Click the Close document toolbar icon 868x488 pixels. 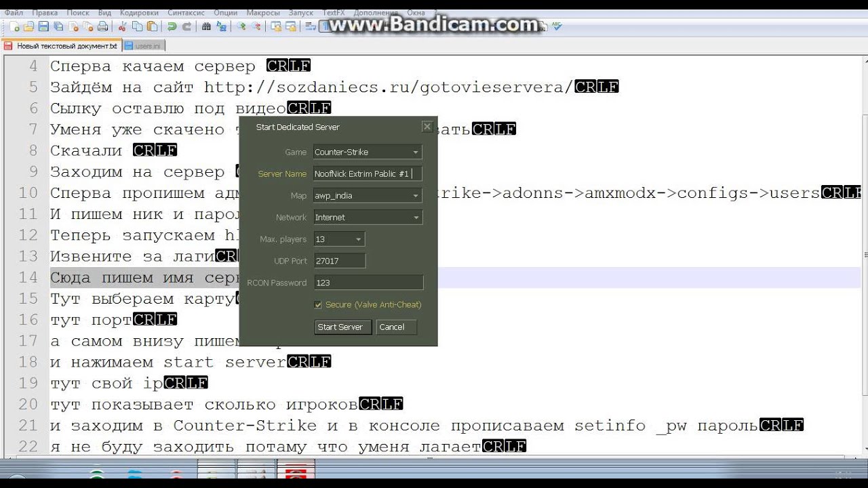point(74,27)
